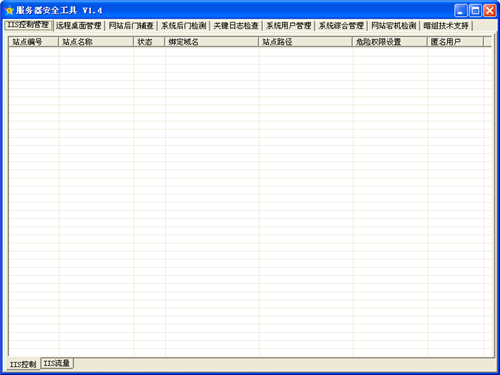Open the 网站后门捕查 tab
The height and width of the screenshot is (375, 500).
tap(131, 26)
